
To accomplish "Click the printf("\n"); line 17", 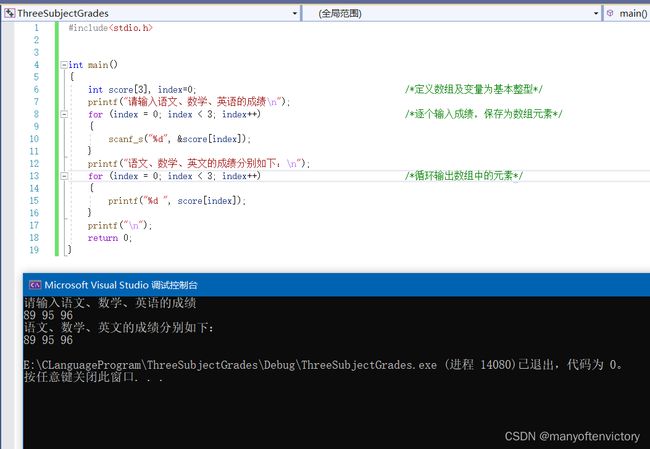I will (120, 226).
